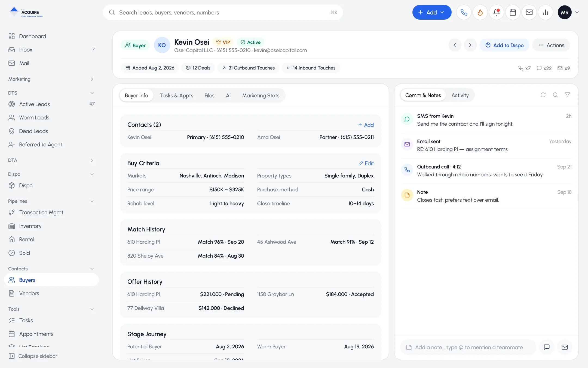Expand the Marketing sidebar section
The image size is (588, 368).
pyautogui.click(x=92, y=79)
